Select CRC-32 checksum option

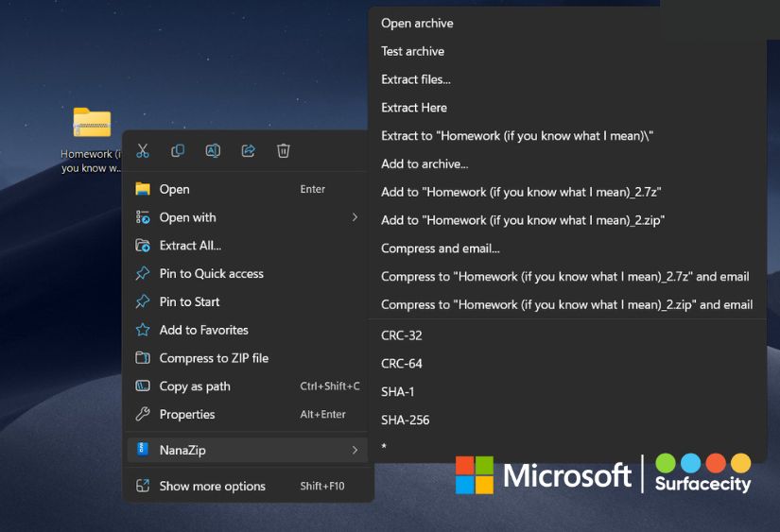[x=401, y=335]
